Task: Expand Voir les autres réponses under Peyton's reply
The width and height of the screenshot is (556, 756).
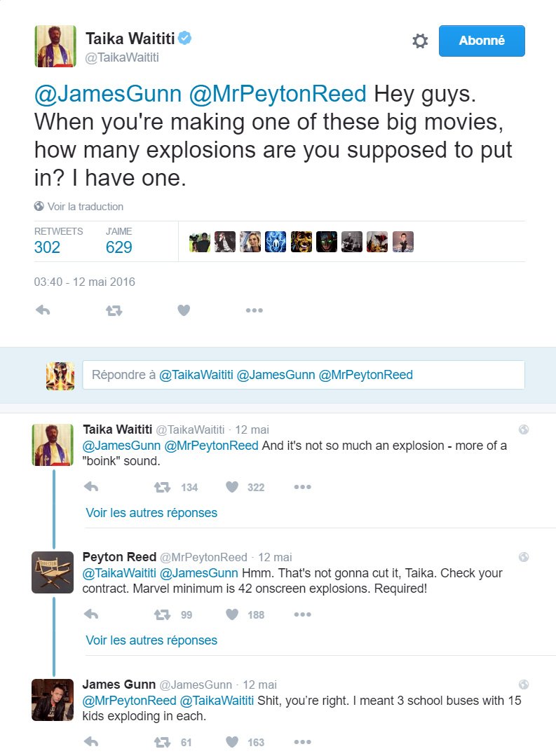Action: pos(151,640)
